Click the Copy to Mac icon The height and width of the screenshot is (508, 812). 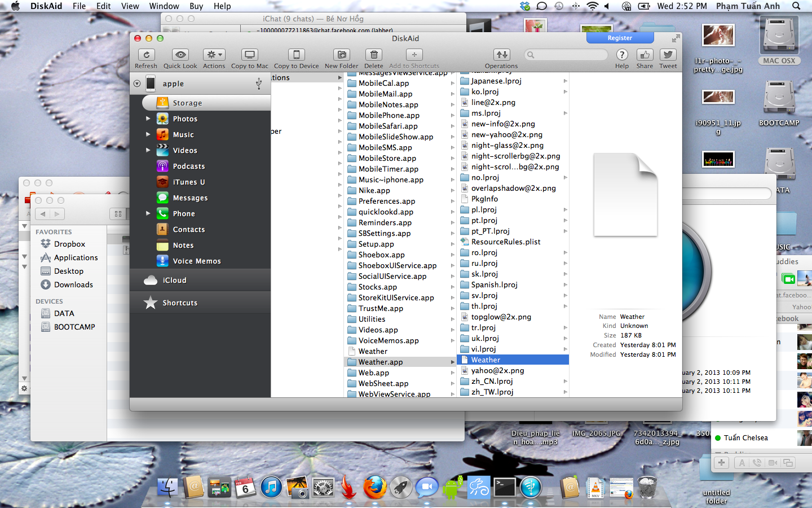249,55
